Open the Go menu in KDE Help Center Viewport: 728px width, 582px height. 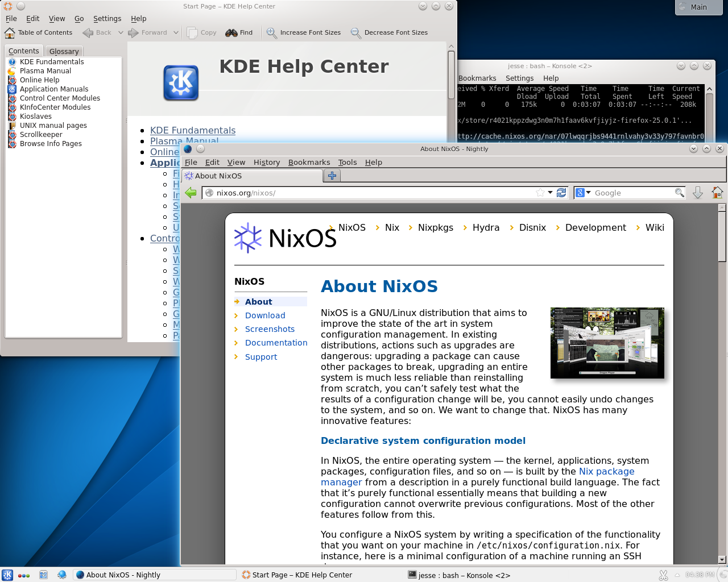pos(79,18)
